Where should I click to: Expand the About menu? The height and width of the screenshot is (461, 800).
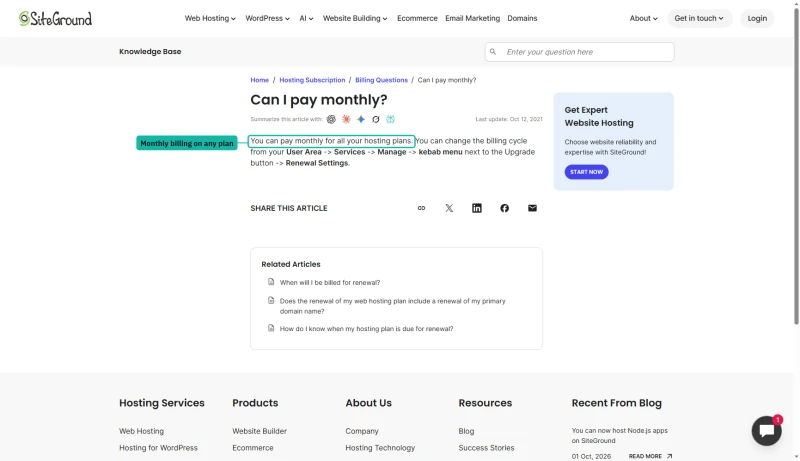(x=643, y=18)
